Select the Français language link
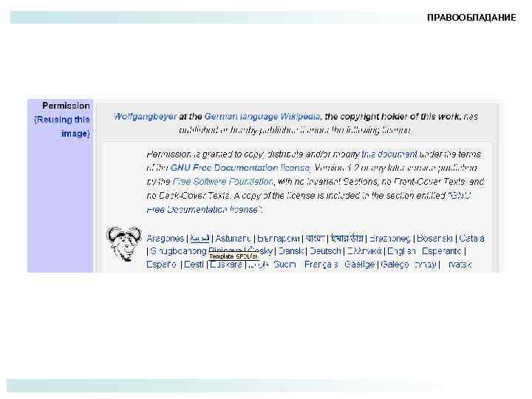The height and width of the screenshot is (399, 532). click(x=321, y=265)
